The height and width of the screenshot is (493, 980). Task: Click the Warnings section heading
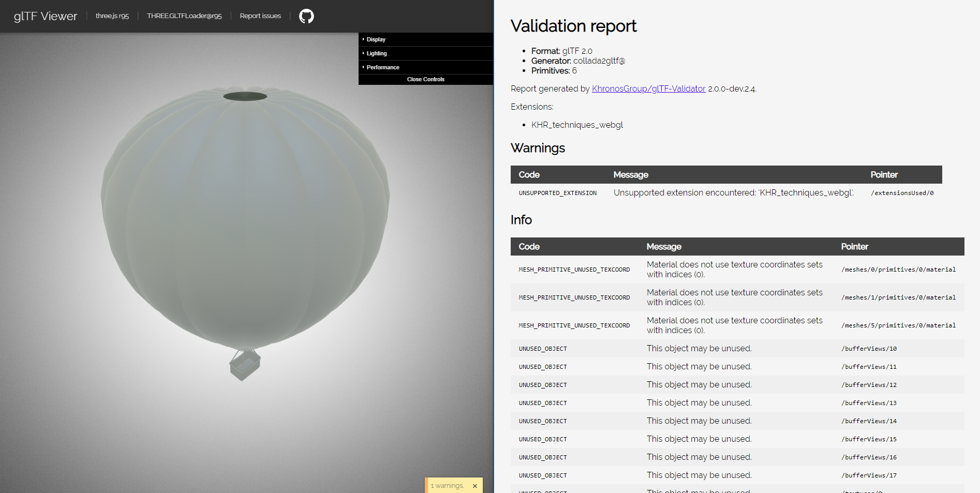tap(538, 148)
